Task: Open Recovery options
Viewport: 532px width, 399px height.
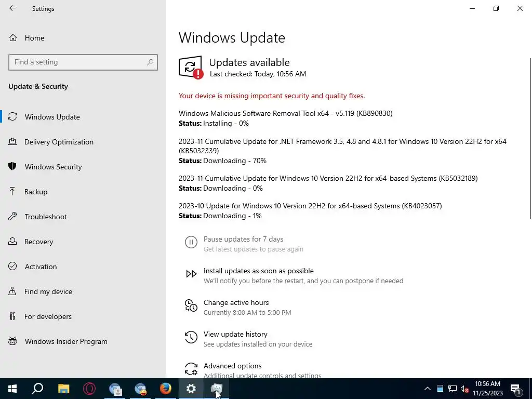Action: tap(38, 242)
